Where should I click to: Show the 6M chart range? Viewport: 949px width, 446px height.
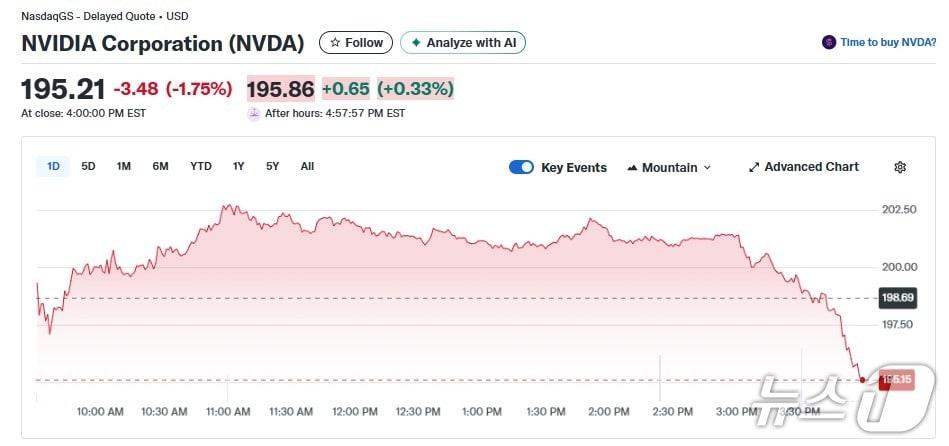(x=160, y=166)
